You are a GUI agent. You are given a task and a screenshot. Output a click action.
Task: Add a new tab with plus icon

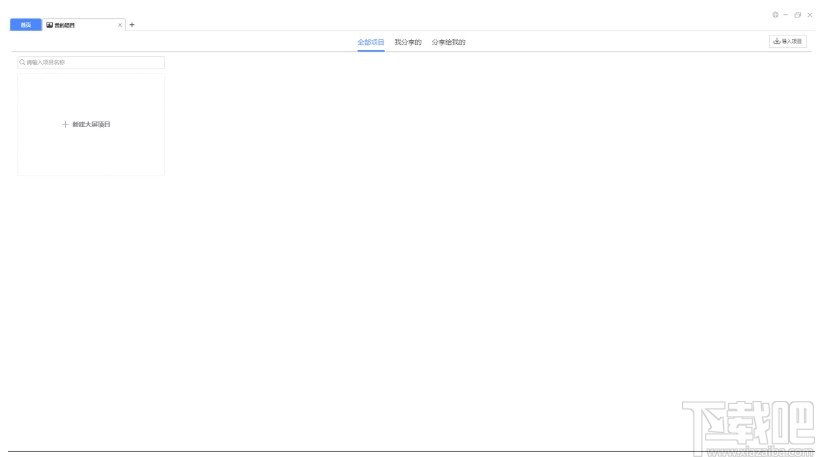(x=132, y=24)
